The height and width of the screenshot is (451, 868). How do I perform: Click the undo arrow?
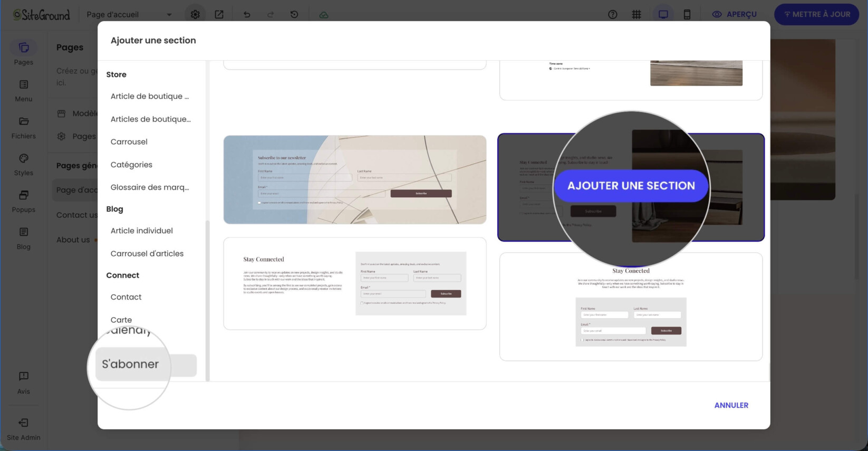247,14
